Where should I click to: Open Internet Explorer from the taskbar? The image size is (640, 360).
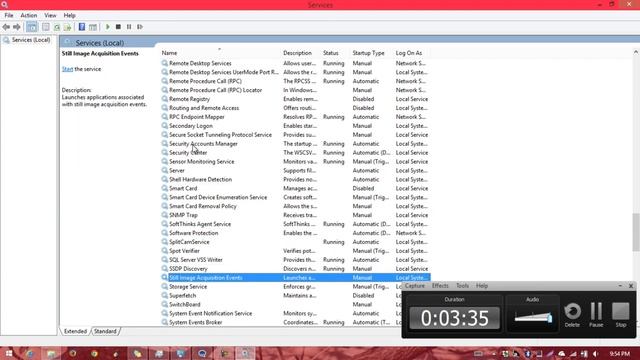coord(30,353)
